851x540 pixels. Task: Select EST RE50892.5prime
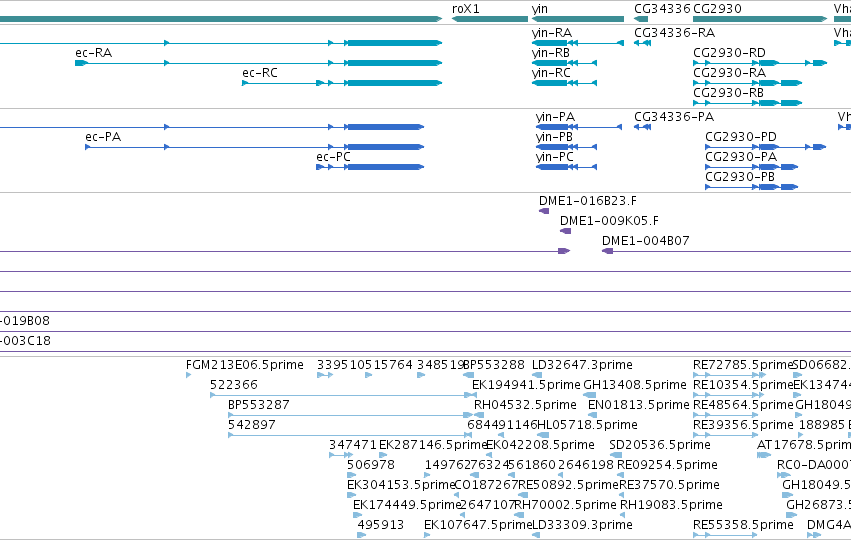click(x=523, y=495)
